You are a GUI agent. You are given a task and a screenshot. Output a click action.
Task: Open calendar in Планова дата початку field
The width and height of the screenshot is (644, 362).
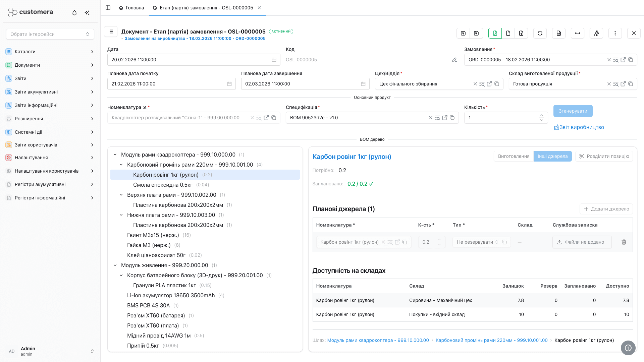(x=229, y=84)
